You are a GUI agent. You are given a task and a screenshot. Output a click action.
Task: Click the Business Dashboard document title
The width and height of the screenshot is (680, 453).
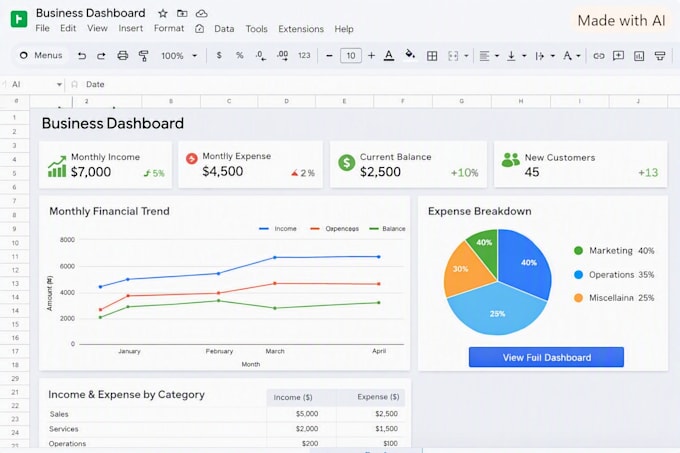click(x=91, y=13)
